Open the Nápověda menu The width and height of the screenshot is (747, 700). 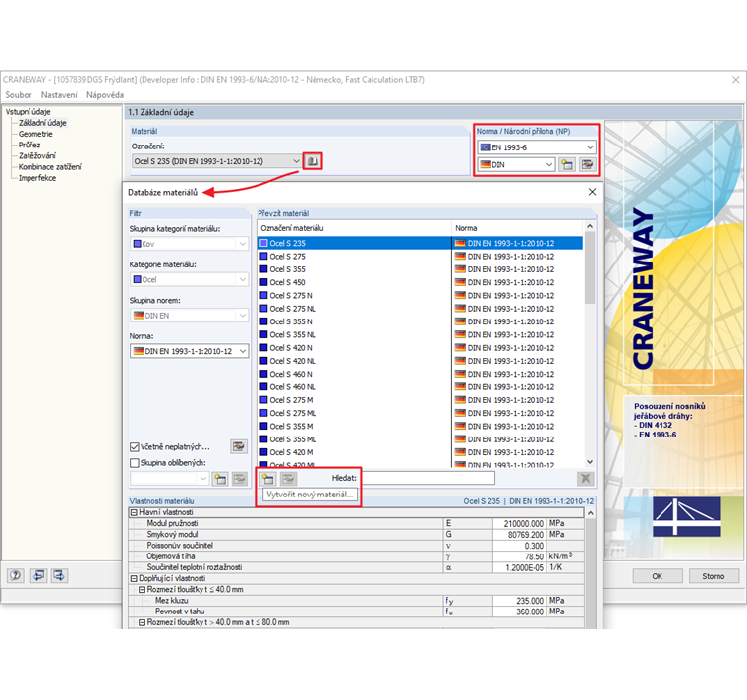click(105, 95)
